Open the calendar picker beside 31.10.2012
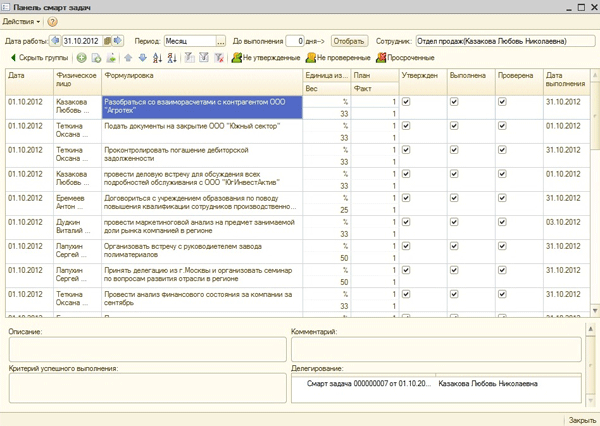The image size is (600, 426). pyautogui.click(x=108, y=41)
